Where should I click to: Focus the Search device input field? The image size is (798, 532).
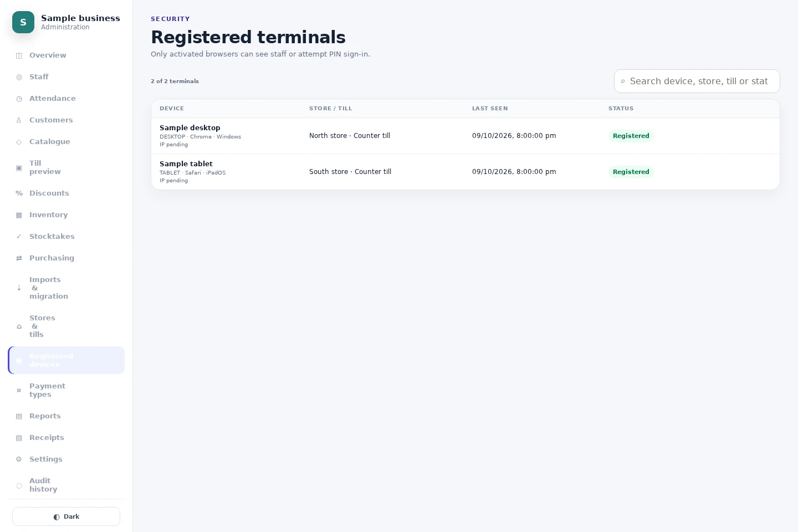tap(697, 81)
